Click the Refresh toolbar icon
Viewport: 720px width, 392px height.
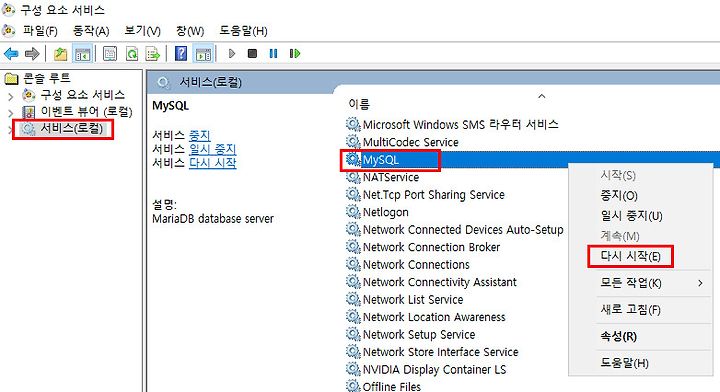[x=132, y=54]
